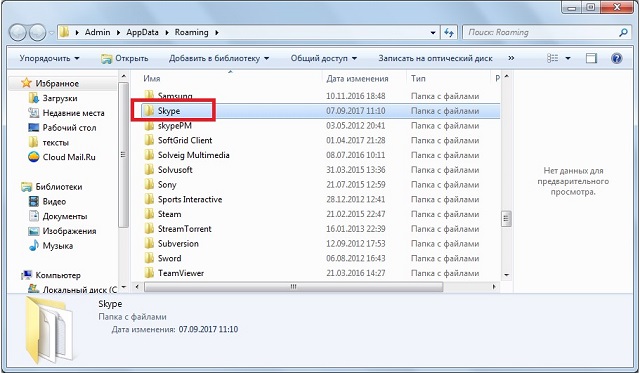Image resolution: width=640 pixels, height=373 pixels.
Task: Select Roaming in the address breadcrumb
Action: [x=191, y=32]
